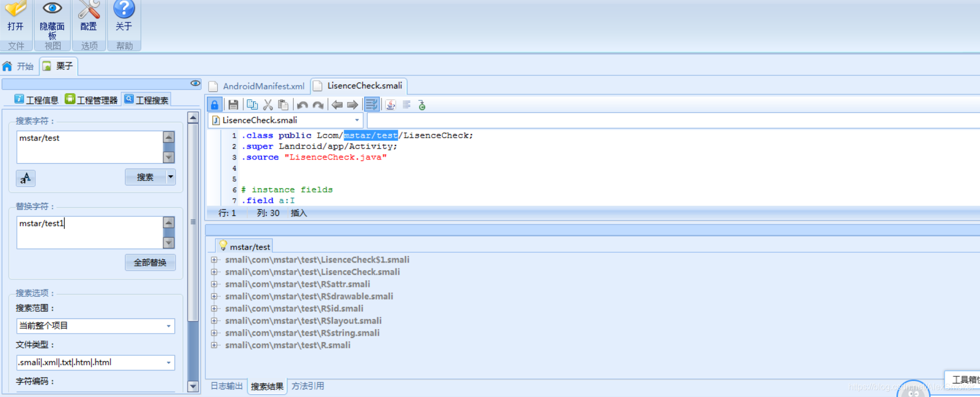
Task: Switch to AndroidManifest.xml editor tab
Action: pyautogui.click(x=257, y=86)
